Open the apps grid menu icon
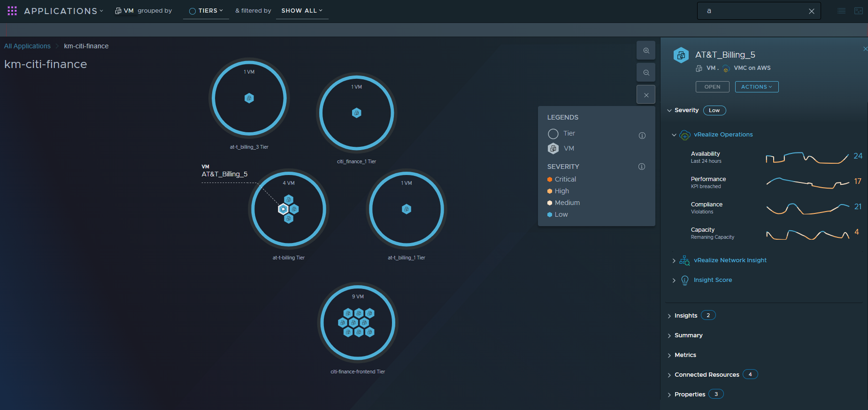868x410 pixels. [x=12, y=11]
